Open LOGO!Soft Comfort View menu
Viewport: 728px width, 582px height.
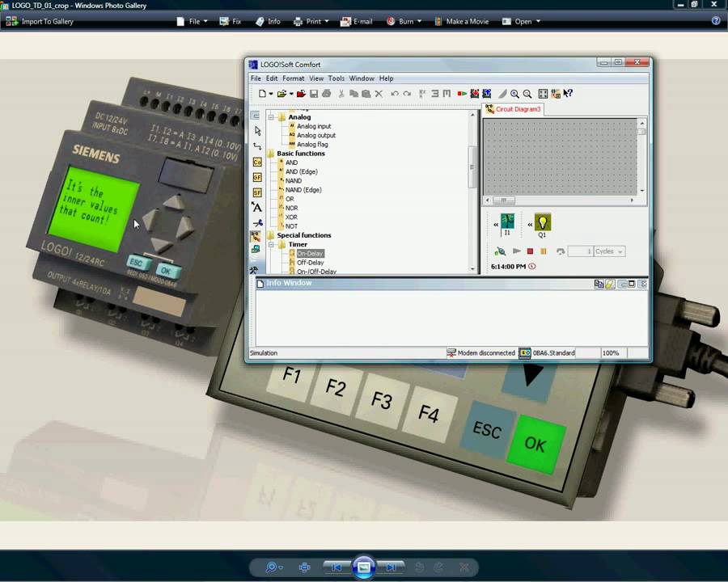(x=316, y=78)
